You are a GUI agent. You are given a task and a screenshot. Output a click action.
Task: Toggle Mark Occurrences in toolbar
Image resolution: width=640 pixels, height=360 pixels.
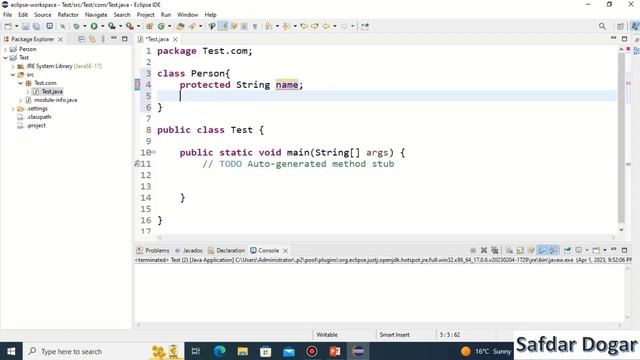click(x=223, y=26)
